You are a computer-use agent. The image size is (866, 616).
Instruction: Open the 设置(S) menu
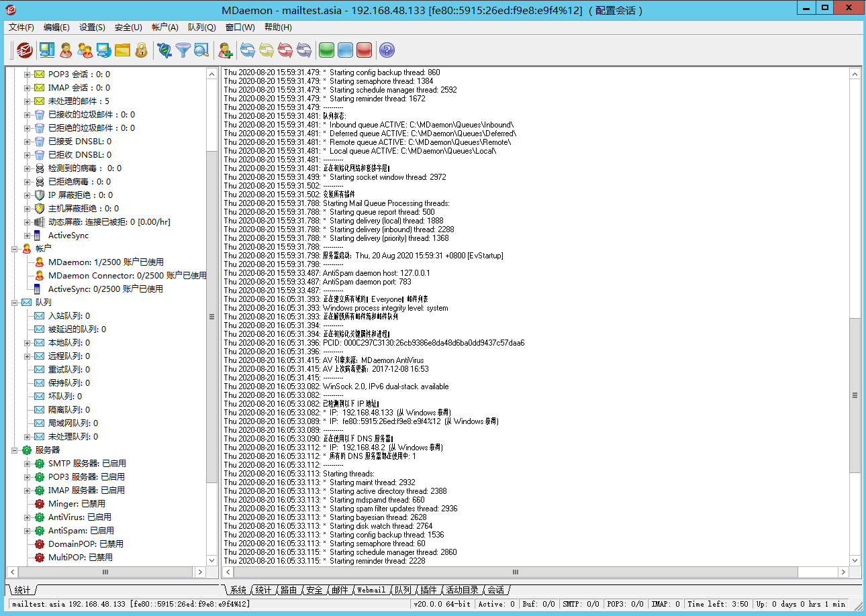coord(92,28)
